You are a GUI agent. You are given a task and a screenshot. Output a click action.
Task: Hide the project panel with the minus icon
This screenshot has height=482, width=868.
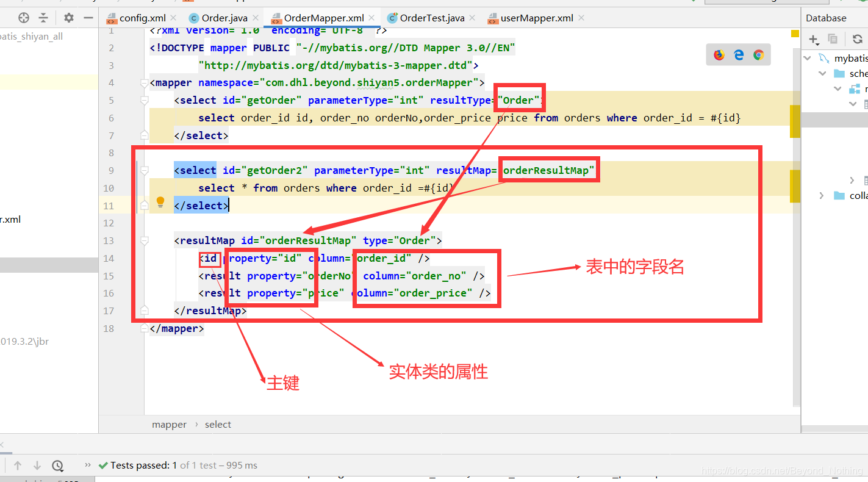coord(88,18)
